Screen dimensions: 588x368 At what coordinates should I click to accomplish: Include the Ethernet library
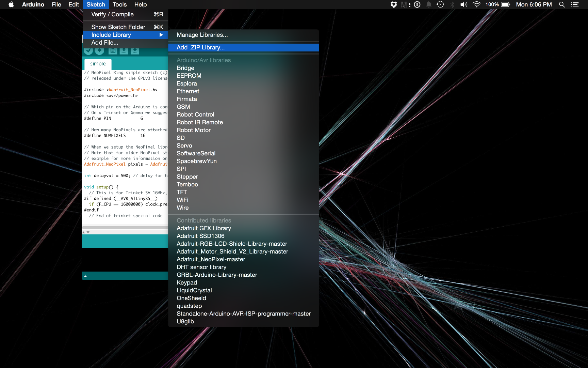pyautogui.click(x=243, y=91)
